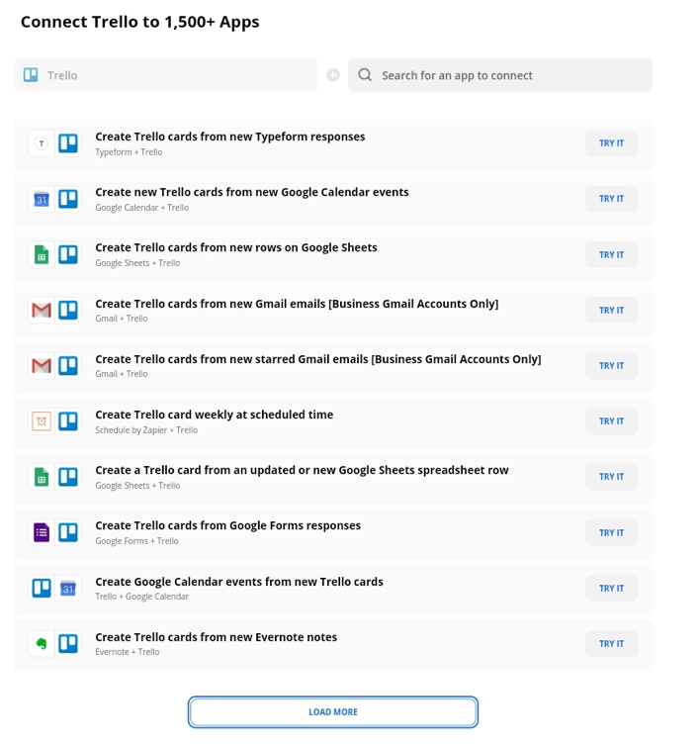Click the 'Connect Trello to 1,500+ Apps' heading
Image resolution: width=700 pixels, height=744 pixels.
(140, 22)
